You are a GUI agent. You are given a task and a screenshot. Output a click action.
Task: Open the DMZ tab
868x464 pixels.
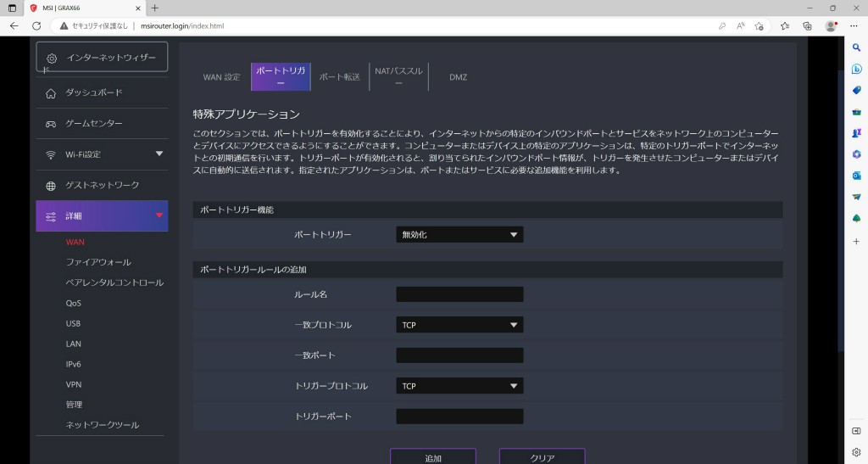coord(458,77)
